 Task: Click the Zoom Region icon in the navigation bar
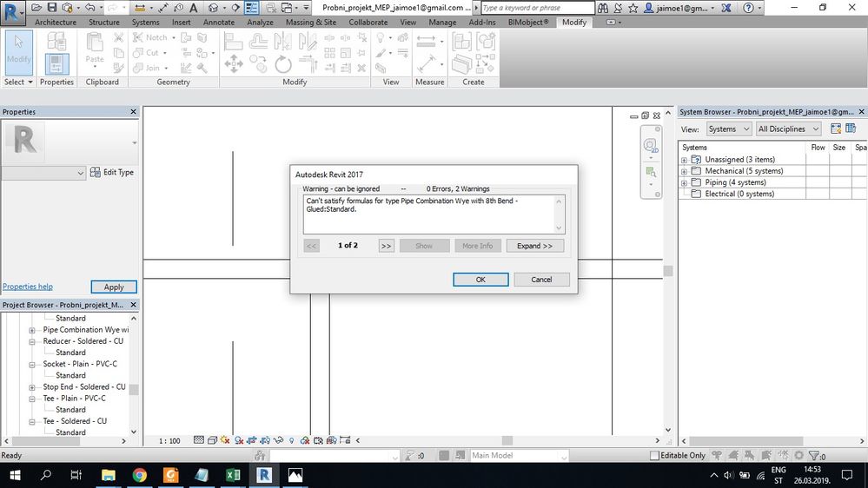tap(651, 172)
